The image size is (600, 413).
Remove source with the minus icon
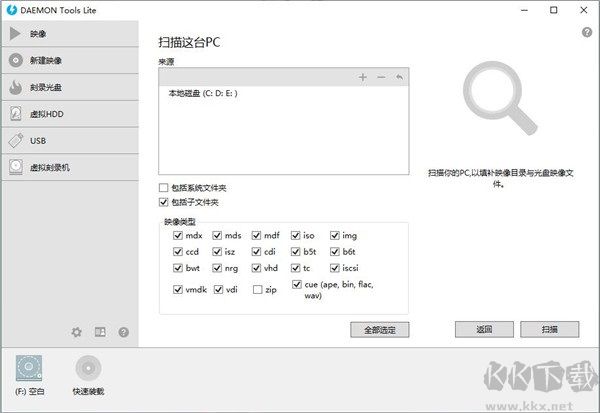[x=381, y=77]
